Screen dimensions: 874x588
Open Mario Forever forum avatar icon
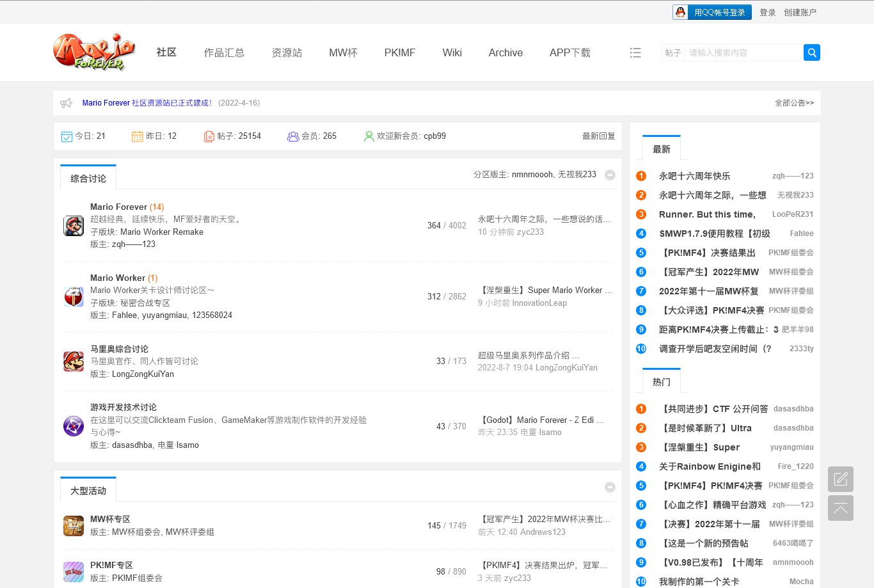74,226
